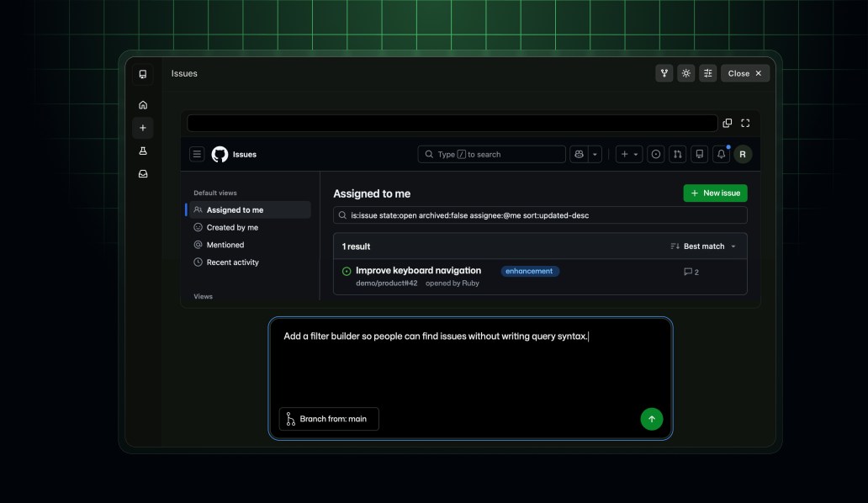Open the 'Best match' sort dropdown
The height and width of the screenshot is (503, 868).
(x=703, y=246)
